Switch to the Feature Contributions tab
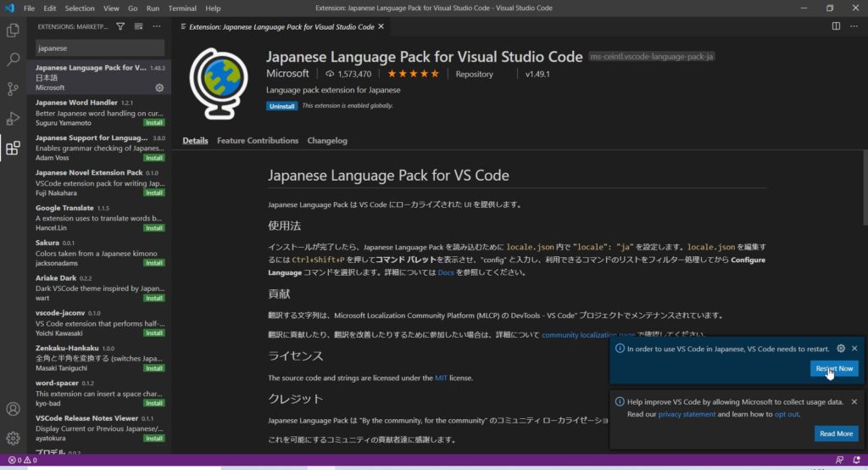Viewport: 868px width, 470px height. coord(258,140)
